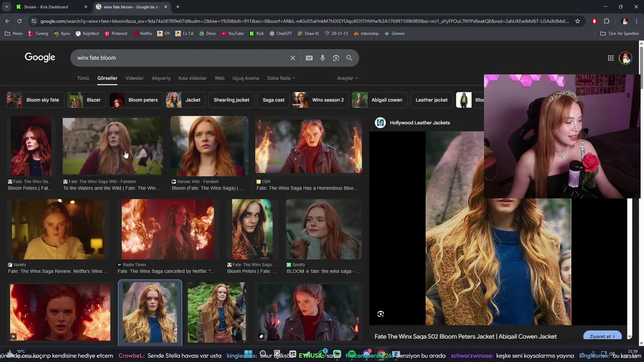Expand the Araçlar tools dropdown
This screenshot has height=362, width=644.
(x=347, y=78)
